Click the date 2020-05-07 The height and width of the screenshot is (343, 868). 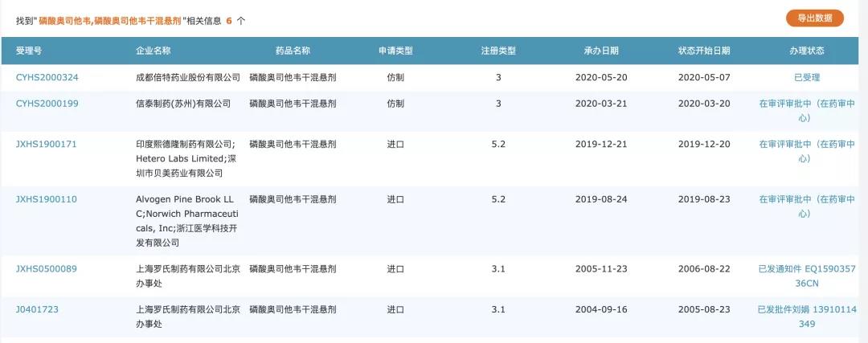point(704,77)
